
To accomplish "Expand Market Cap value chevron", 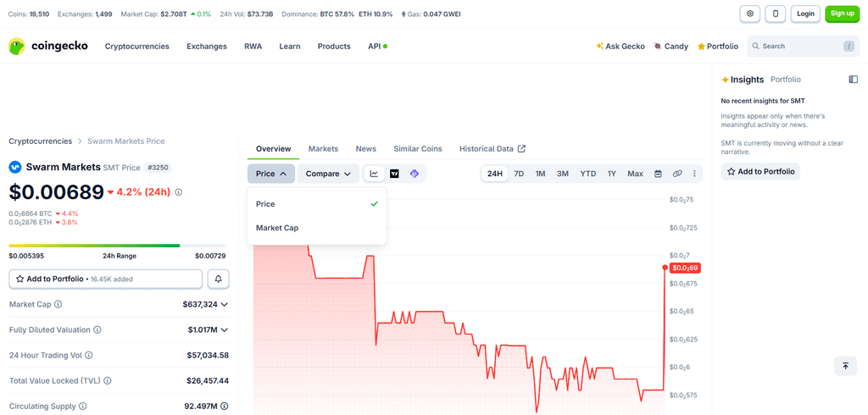I will click(x=224, y=304).
